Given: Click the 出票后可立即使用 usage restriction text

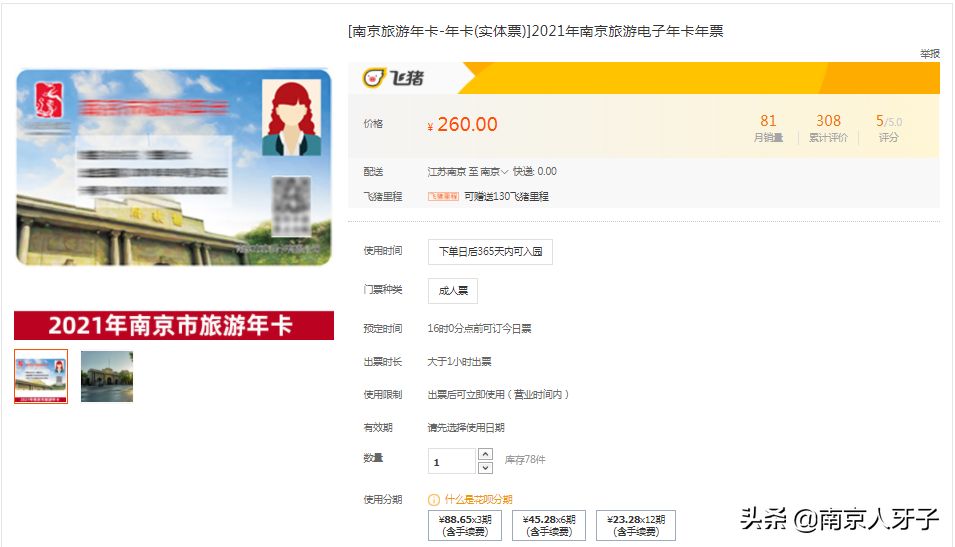Looking at the screenshot, I should pos(498,395).
